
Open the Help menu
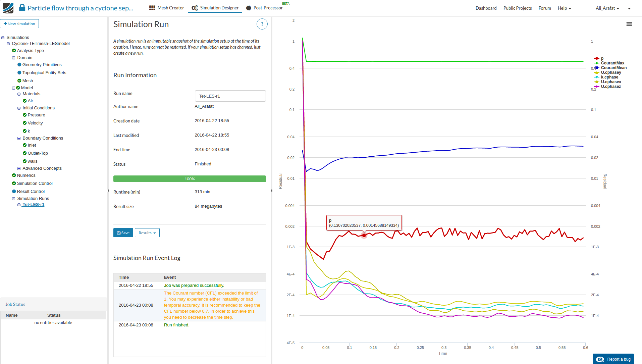[564, 8]
